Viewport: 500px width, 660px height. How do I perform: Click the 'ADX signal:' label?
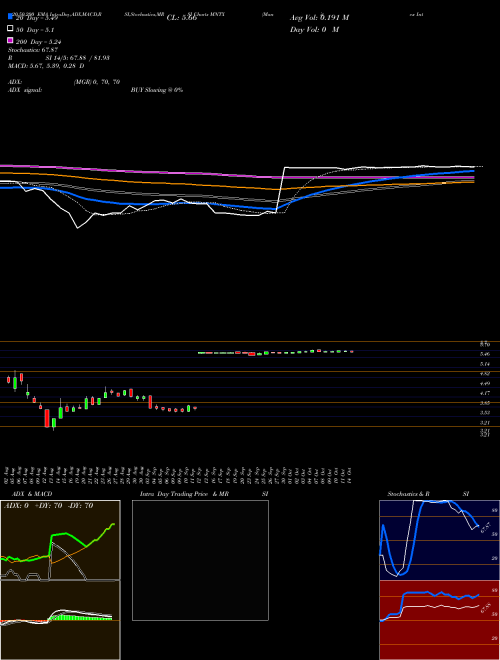click(x=25, y=90)
